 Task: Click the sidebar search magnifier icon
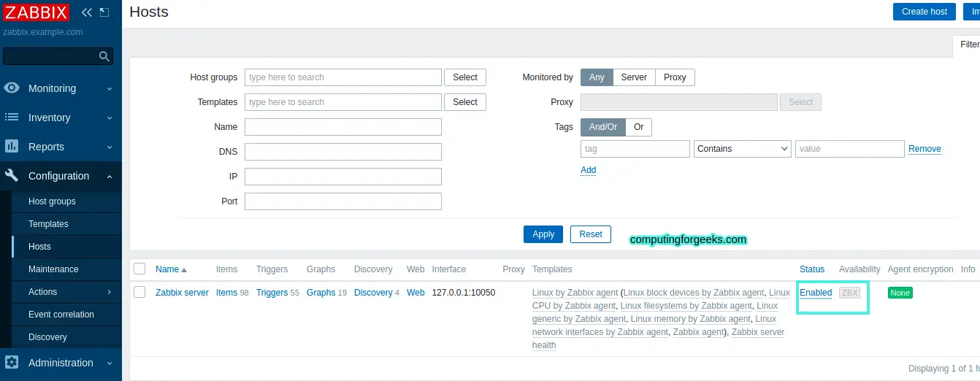(x=104, y=56)
